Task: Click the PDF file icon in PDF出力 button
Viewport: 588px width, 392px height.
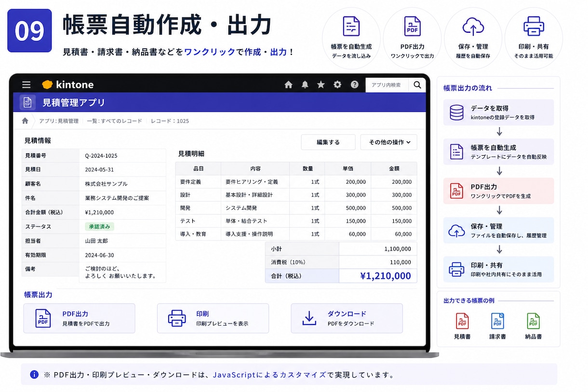Action: 43,318
